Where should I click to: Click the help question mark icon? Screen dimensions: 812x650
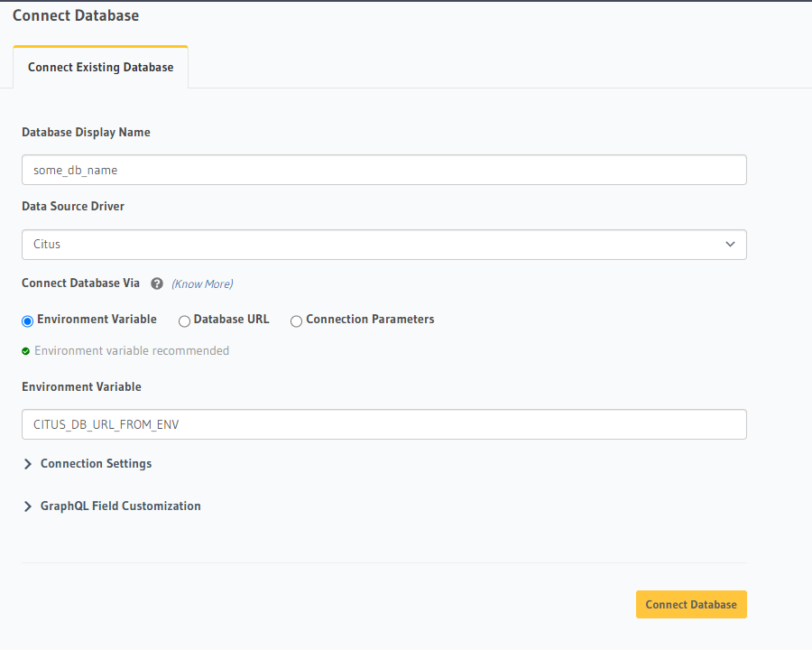[x=157, y=283]
